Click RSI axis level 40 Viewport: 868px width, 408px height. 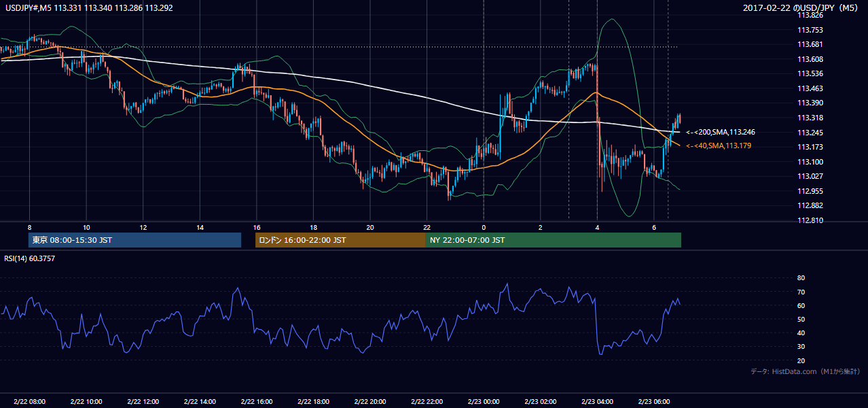click(801, 333)
